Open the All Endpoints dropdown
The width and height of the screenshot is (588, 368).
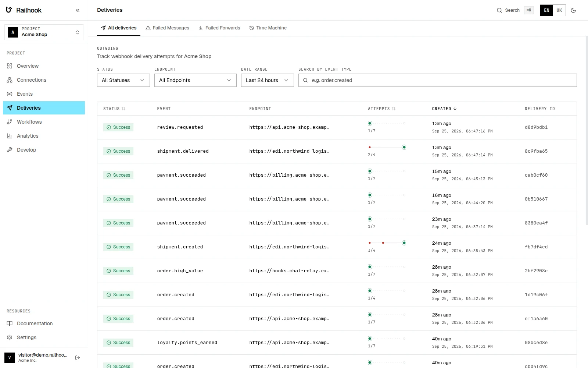pyautogui.click(x=196, y=80)
